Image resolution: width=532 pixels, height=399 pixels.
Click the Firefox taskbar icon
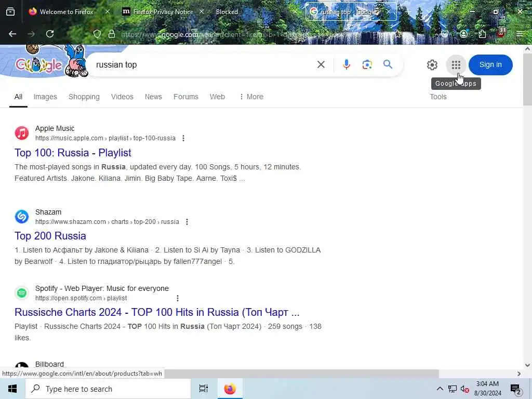[230, 389]
